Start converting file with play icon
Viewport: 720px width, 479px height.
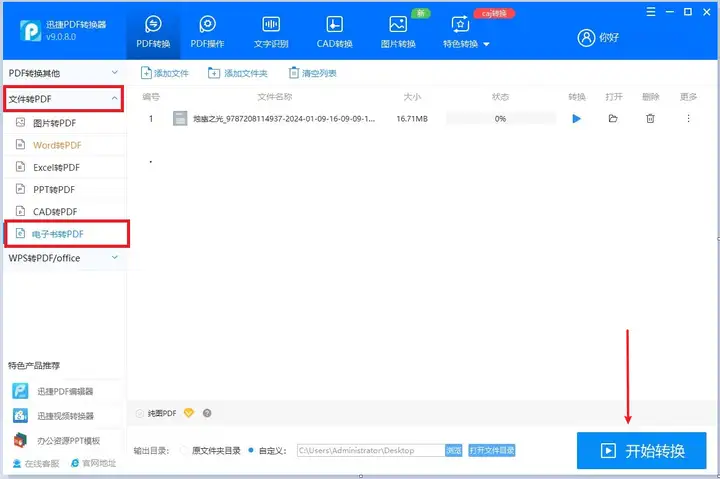pyautogui.click(x=577, y=119)
